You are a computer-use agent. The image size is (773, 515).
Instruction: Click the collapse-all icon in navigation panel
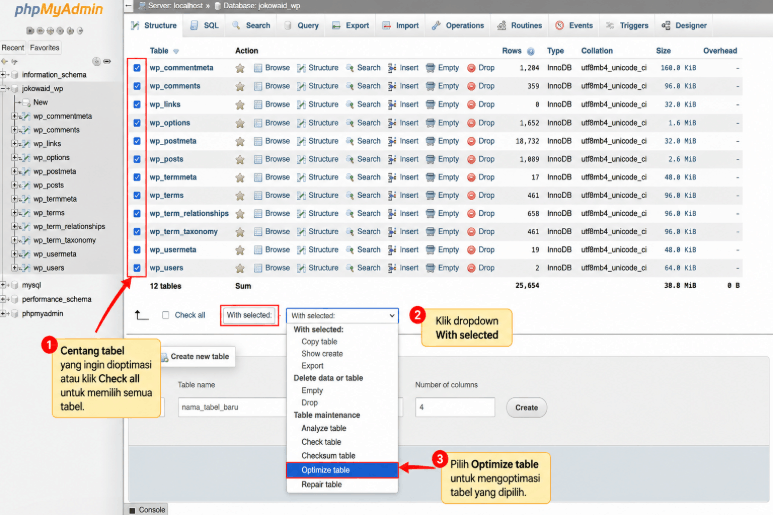[96, 62]
